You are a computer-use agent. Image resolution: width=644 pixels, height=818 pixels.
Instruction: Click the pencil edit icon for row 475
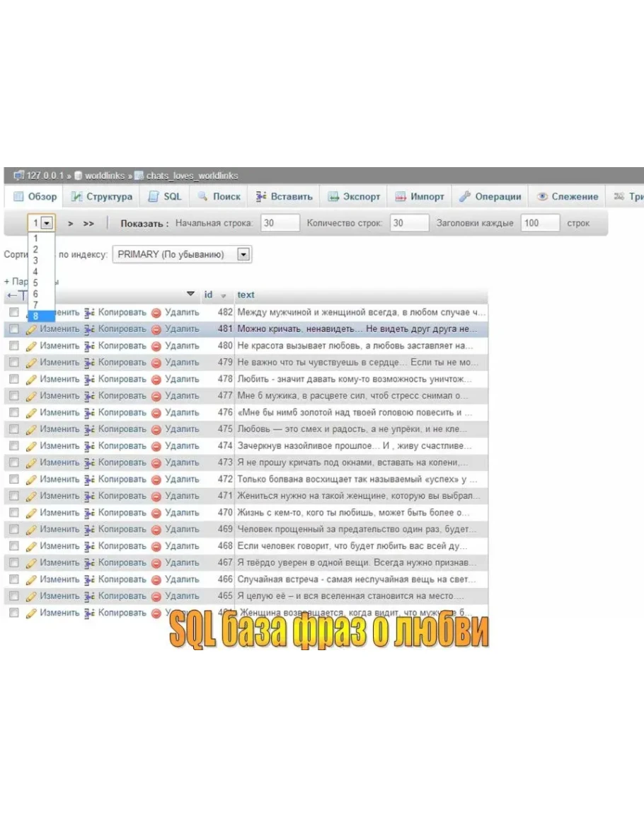[31, 429]
